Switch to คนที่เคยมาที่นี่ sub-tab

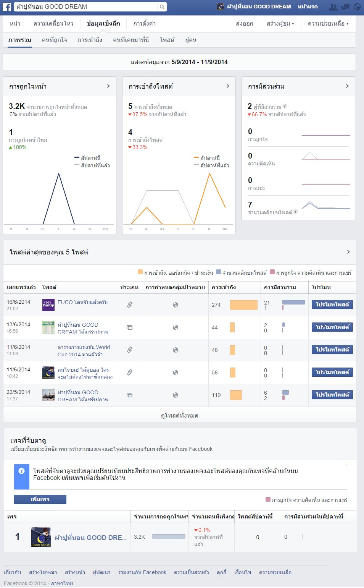pyautogui.click(x=131, y=40)
